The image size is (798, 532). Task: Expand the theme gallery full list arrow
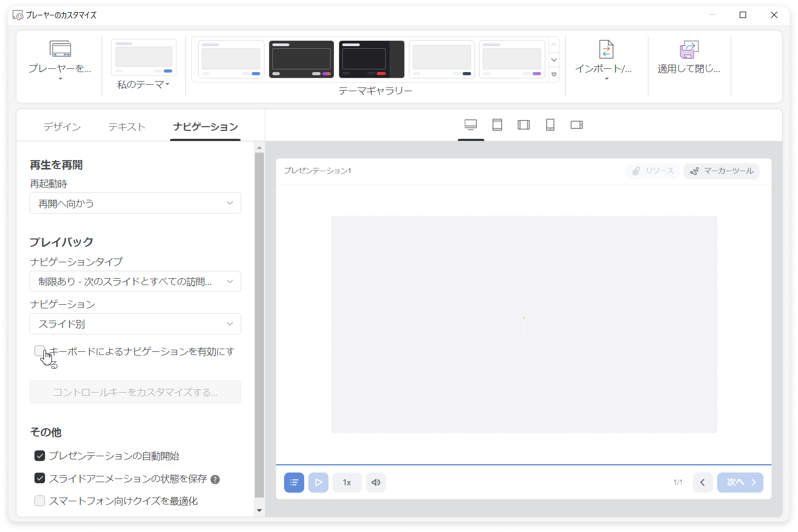click(x=554, y=75)
